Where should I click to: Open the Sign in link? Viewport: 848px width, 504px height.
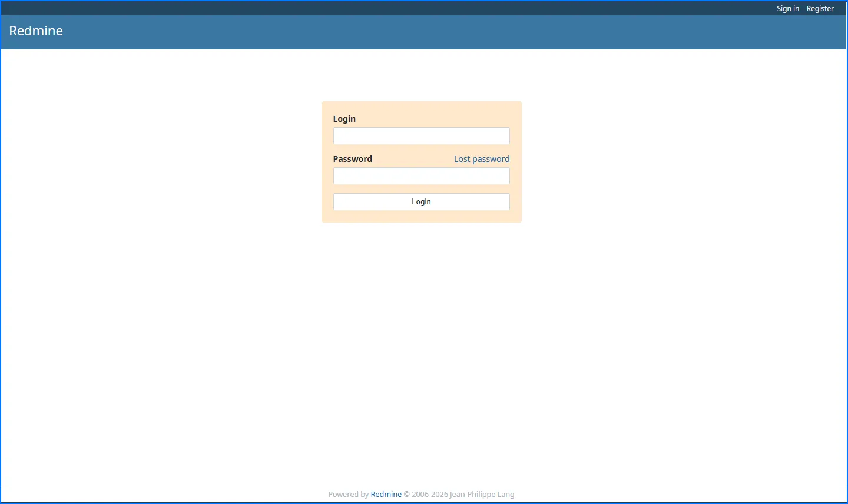[787, 8]
